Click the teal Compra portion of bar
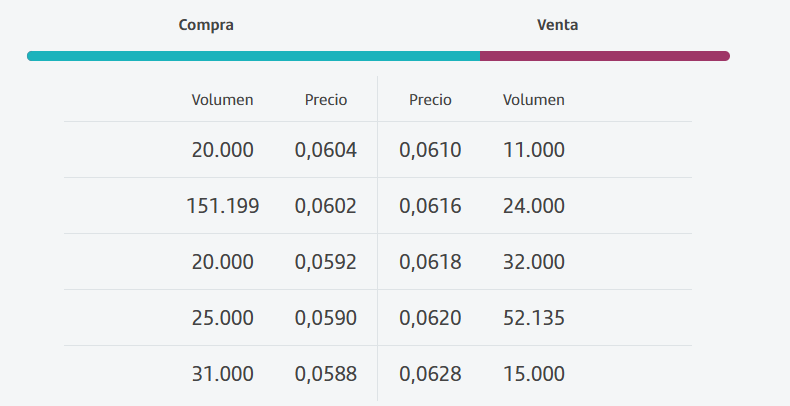Viewport: 790px width, 406px height. point(253,56)
